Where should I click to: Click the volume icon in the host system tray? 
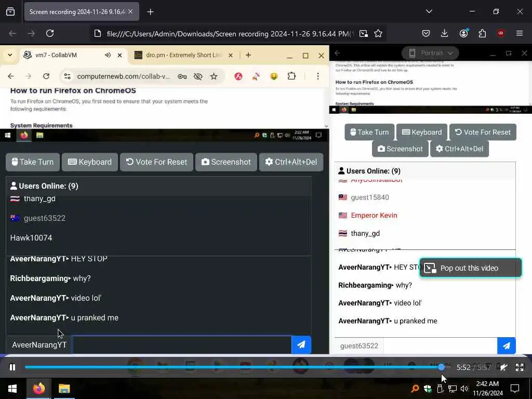pyautogui.click(x=464, y=389)
